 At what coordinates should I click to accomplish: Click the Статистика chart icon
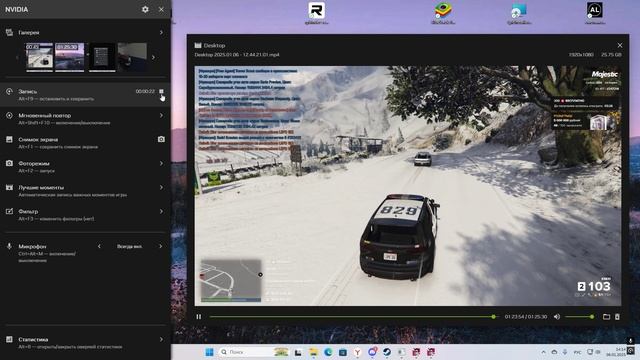click(x=9, y=339)
